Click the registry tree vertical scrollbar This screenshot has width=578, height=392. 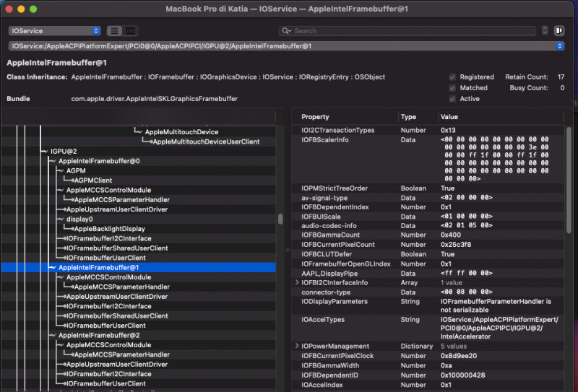pos(280,219)
